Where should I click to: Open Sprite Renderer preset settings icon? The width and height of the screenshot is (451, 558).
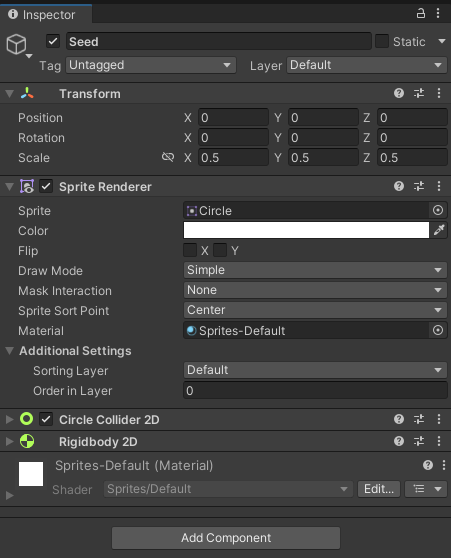[x=419, y=186]
